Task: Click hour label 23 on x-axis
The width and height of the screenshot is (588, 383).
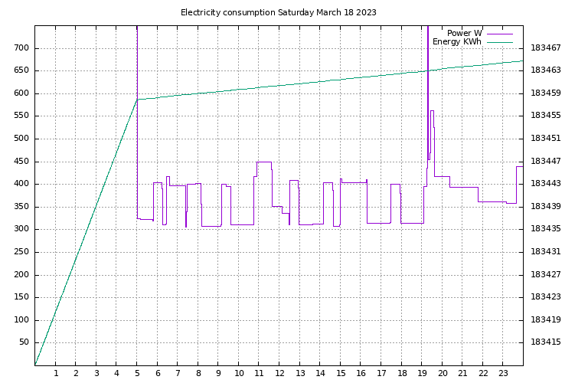Action: (503, 373)
